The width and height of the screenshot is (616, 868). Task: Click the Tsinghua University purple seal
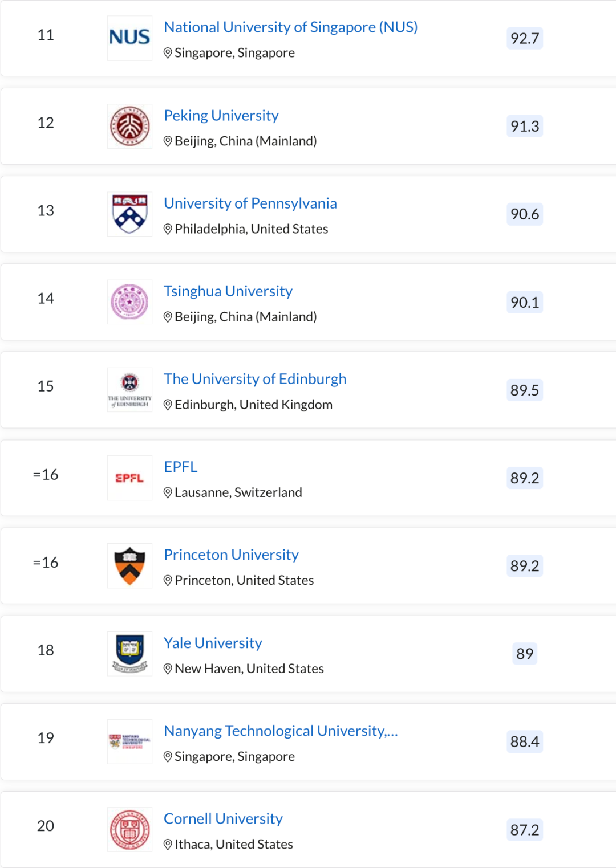click(129, 302)
